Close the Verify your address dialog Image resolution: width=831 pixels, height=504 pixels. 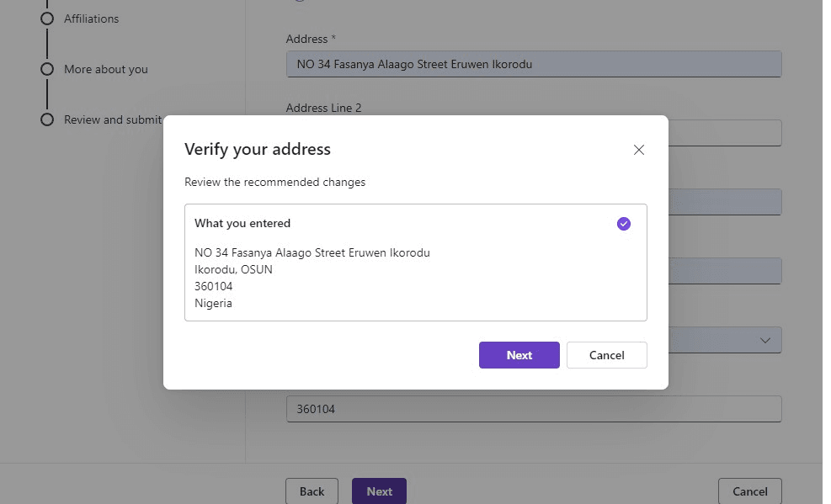click(x=638, y=150)
